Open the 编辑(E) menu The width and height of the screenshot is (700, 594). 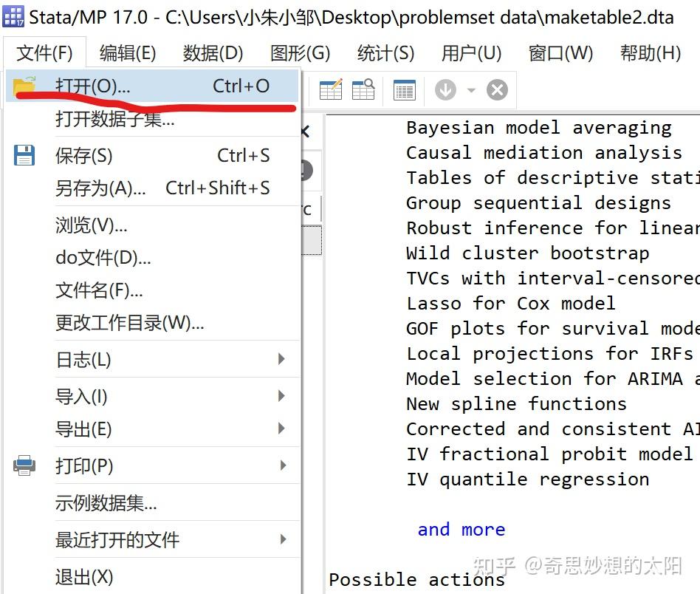[x=128, y=53]
